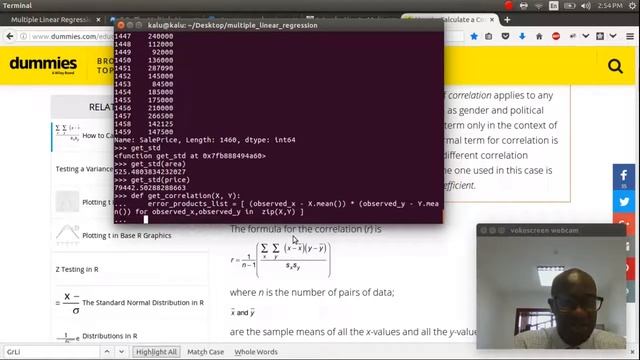This screenshot has width=640, height=360.
Task: Click the terminal window title bar
Action: [x=279, y=25]
